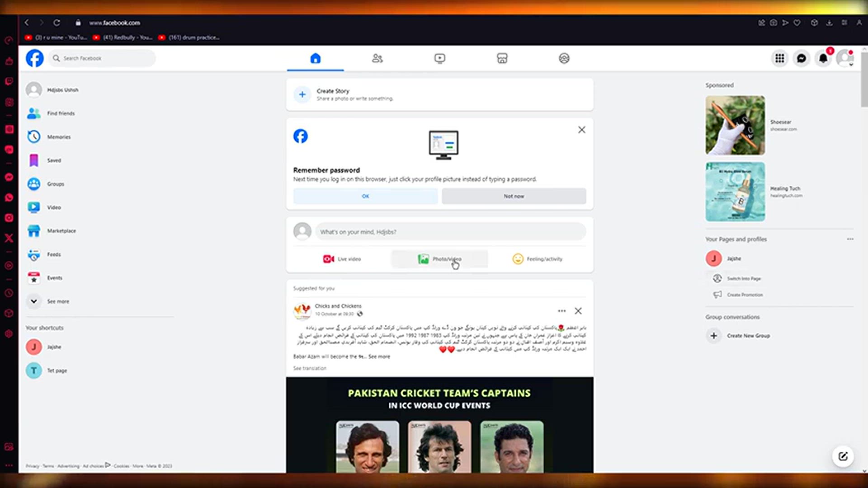Open the notifications bell icon
This screenshot has height=488, width=868.
(823, 58)
